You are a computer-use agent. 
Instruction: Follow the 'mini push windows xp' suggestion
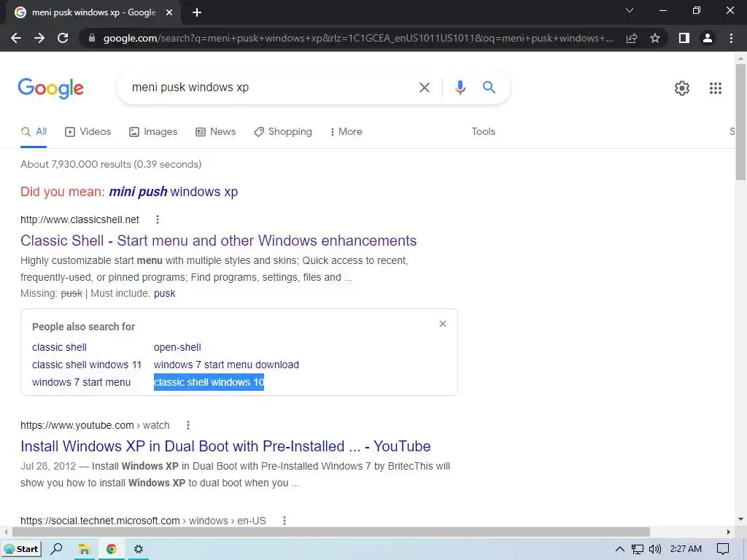[x=174, y=192]
